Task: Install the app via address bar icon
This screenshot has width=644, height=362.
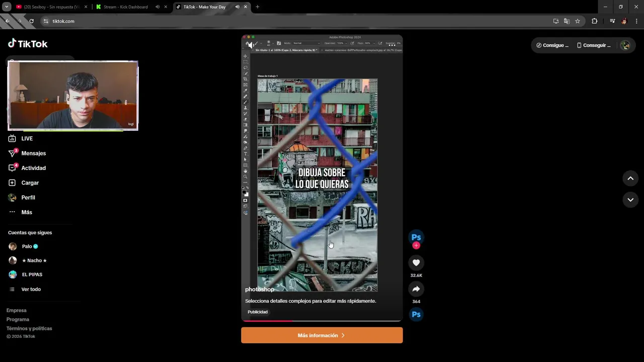Action: click(556, 21)
